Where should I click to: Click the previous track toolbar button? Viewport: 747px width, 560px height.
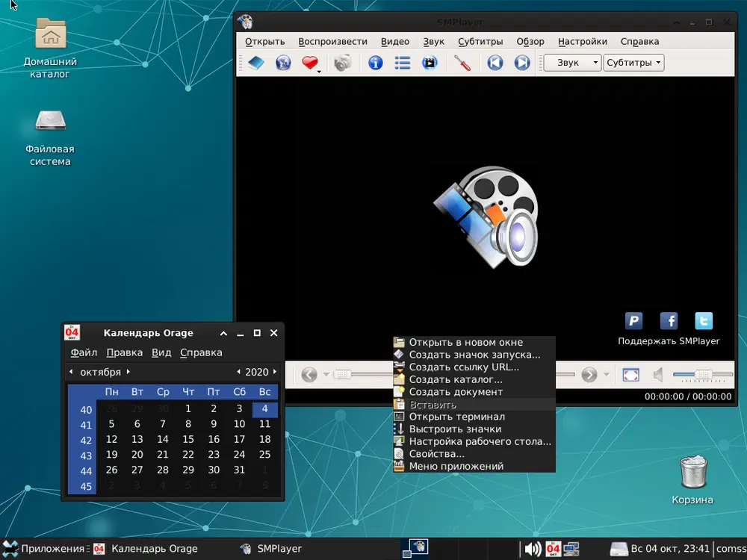point(495,63)
